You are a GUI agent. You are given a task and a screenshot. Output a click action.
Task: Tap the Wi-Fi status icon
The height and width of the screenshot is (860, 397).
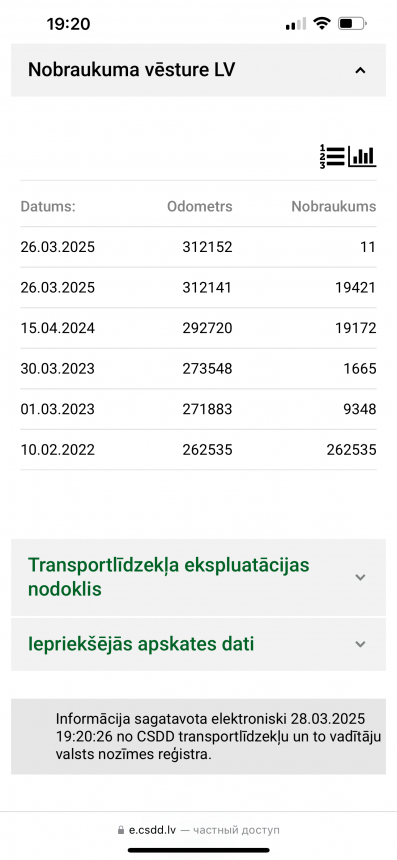click(x=322, y=24)
